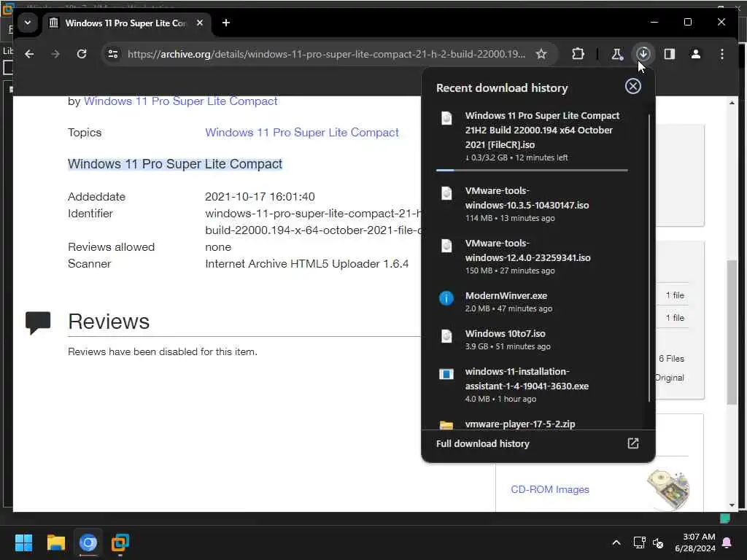Click the address bar URL field
The image size is (747, 560).
326,54
